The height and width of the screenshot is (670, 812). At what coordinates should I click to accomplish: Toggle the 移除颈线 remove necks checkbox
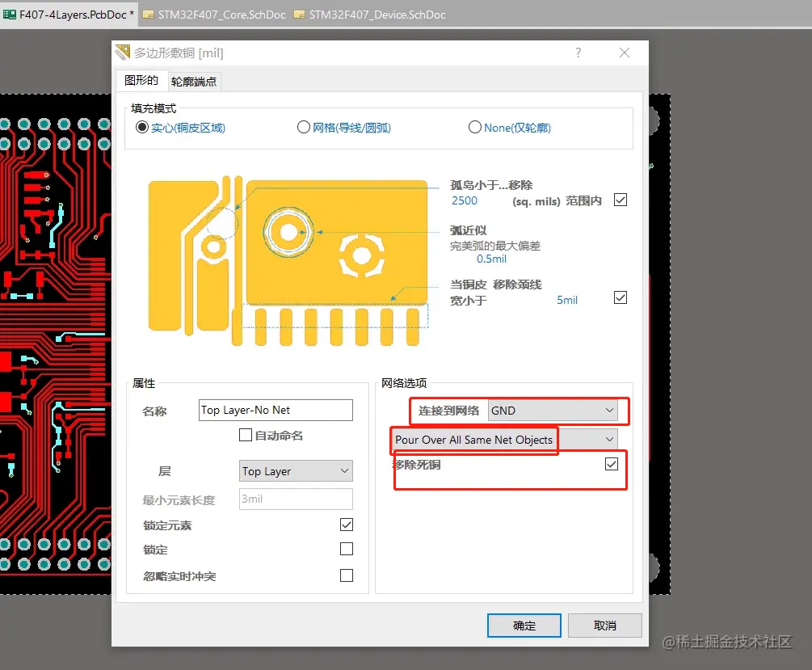click(x=620, y=297)
